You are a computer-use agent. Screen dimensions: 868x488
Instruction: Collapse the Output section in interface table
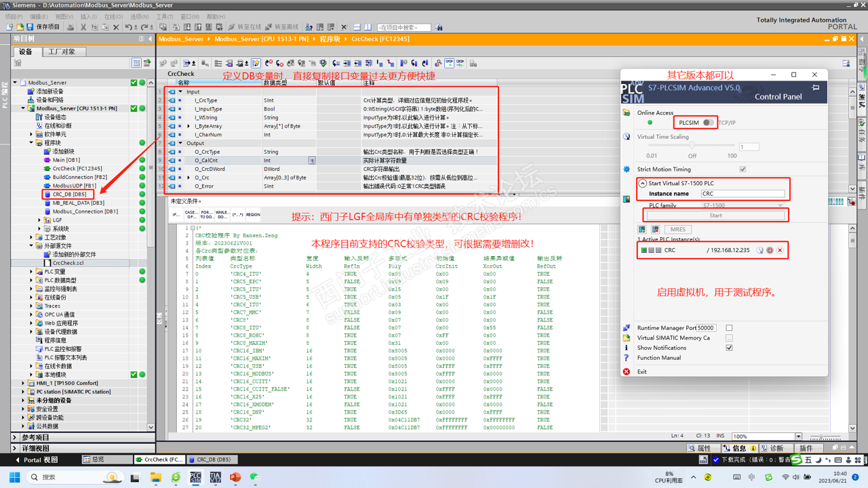(180, 144)
